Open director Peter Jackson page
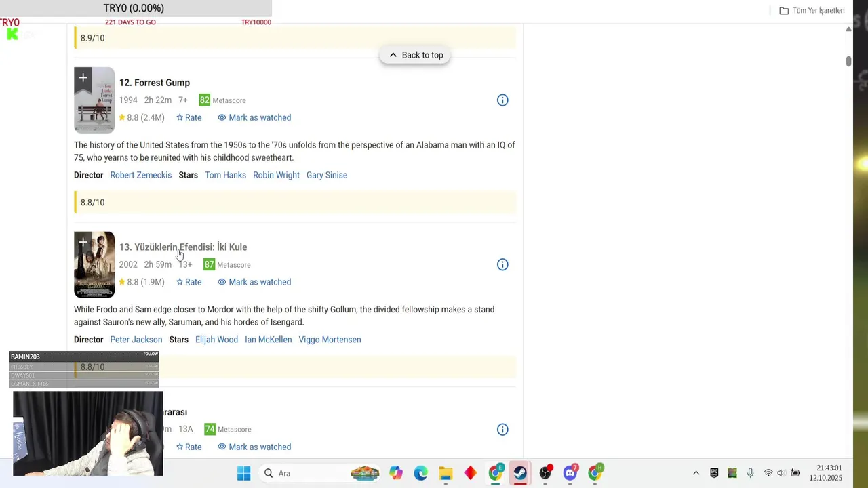The image size is (868, 488). [136, 340]
